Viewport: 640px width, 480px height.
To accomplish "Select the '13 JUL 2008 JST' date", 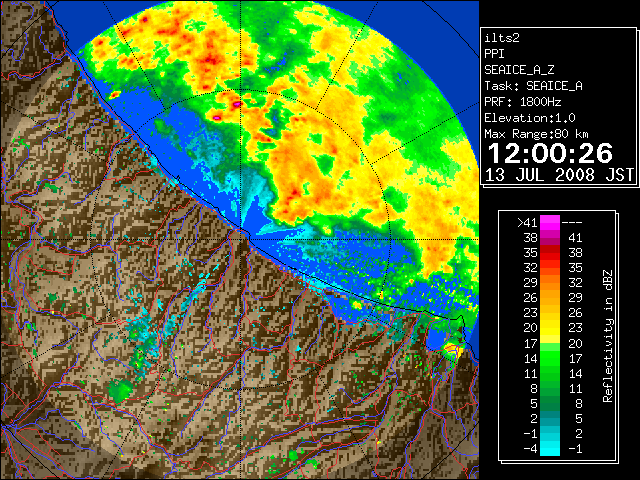I will (559, 175).
